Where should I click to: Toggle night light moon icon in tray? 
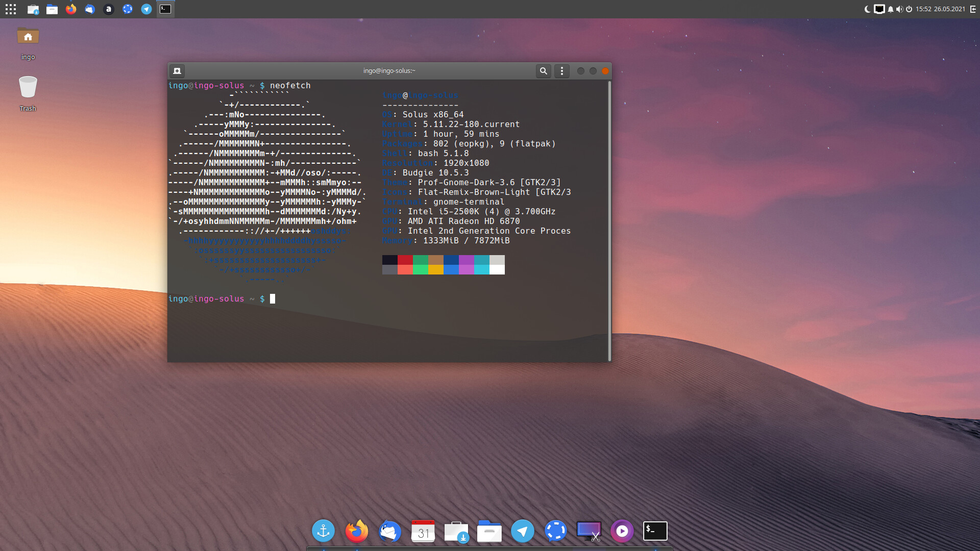click(x=867, y=9)
